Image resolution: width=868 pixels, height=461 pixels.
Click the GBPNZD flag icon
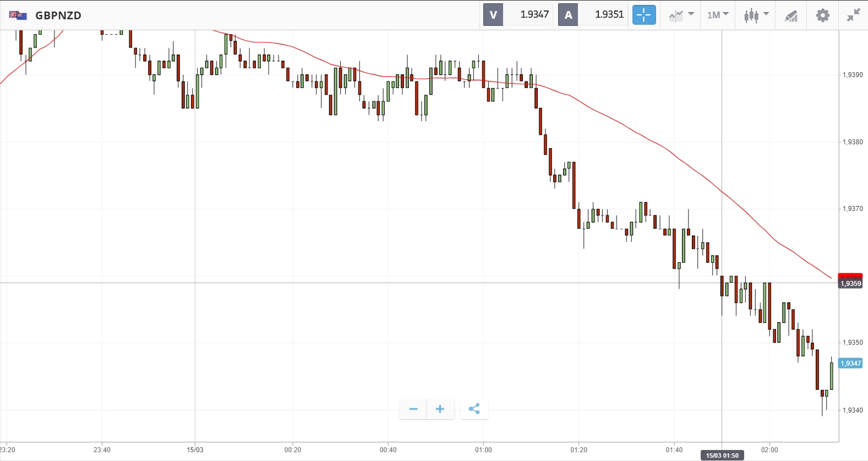(x=18, y=15)
